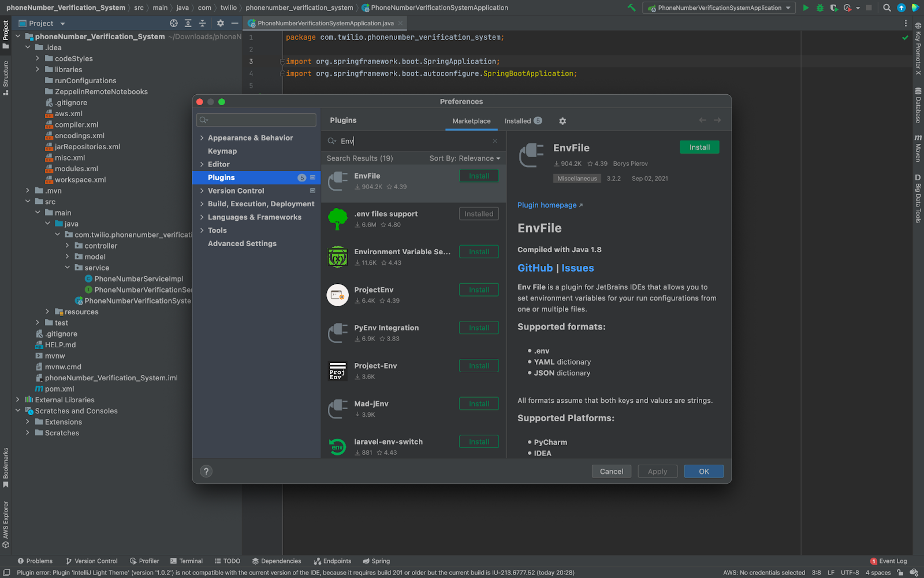
Task: Open Structure tool window
Action: (x=6, y=77)
